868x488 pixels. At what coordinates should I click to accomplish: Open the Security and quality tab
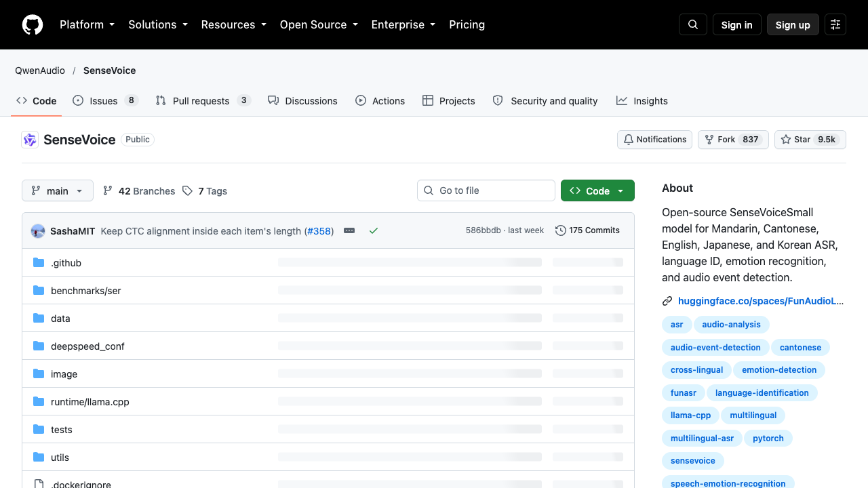pyautogui.click(x=545, y=101)
